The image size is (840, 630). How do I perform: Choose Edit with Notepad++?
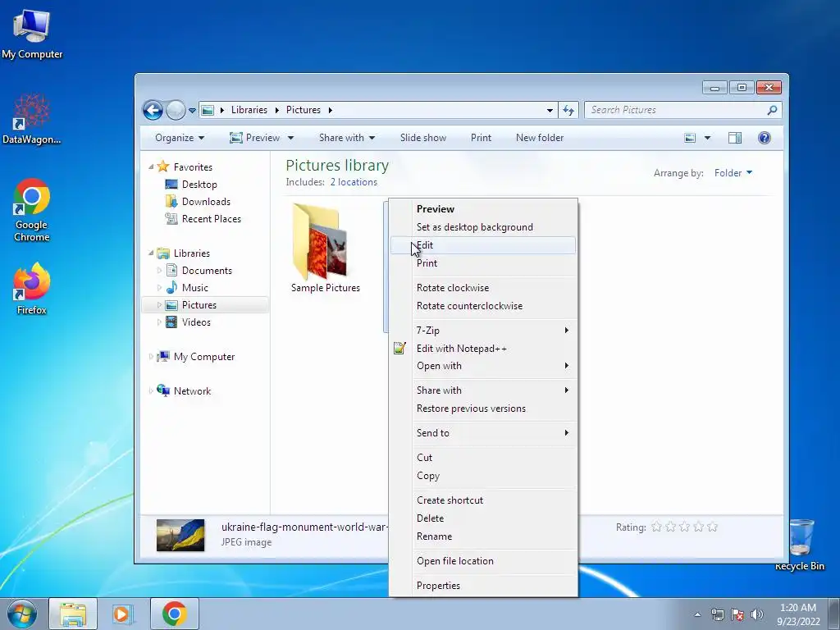[x=483, y=348]
